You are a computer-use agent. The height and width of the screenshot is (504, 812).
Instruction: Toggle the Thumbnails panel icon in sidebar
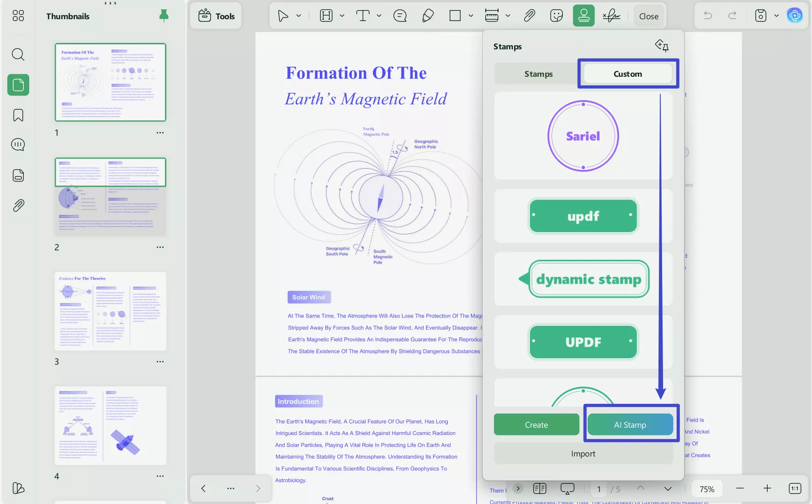click(x=18, y=85)
